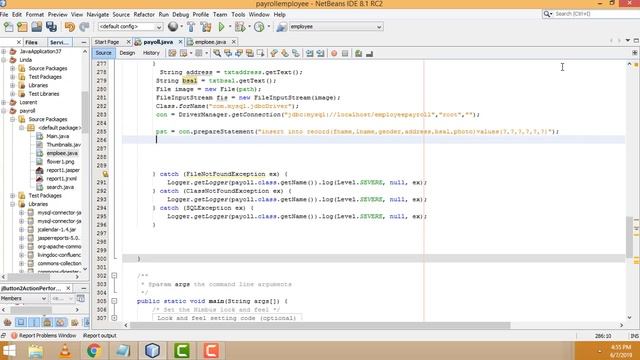640x360 pixels.
Task: Click the Stop Macro Recording square icon
Action: (x=345, y=53)
